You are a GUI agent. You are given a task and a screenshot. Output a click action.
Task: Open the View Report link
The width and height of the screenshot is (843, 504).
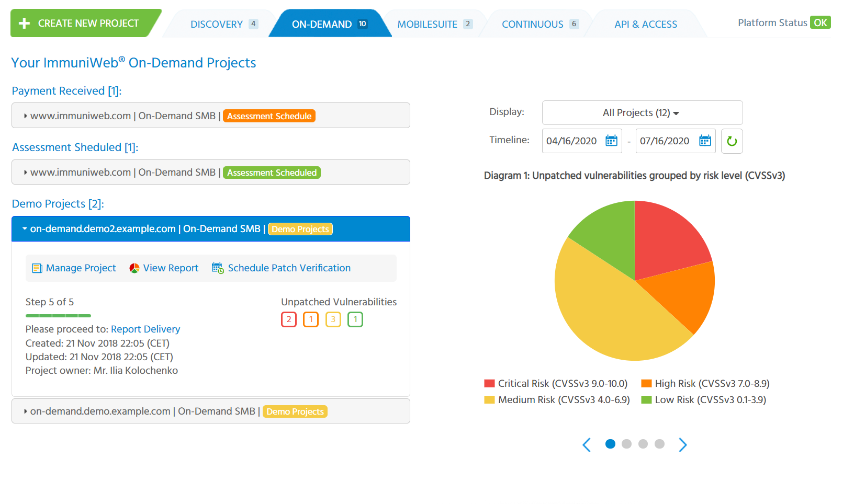(171, 268)
